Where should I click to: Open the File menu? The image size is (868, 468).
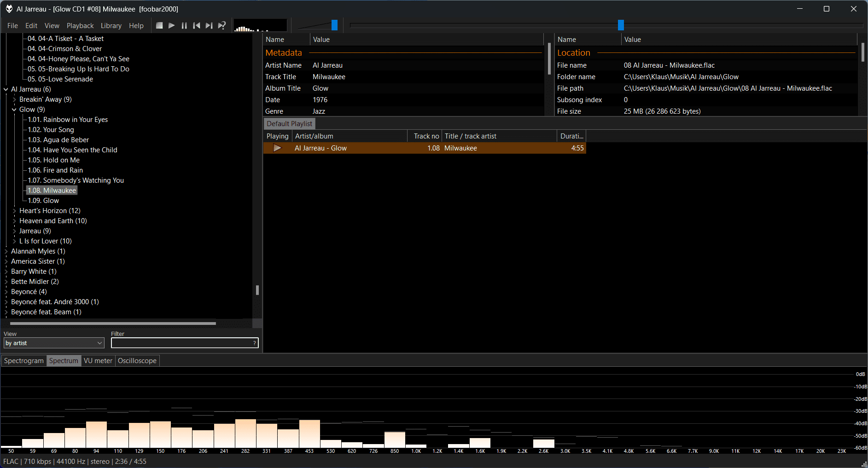point(13,26)
